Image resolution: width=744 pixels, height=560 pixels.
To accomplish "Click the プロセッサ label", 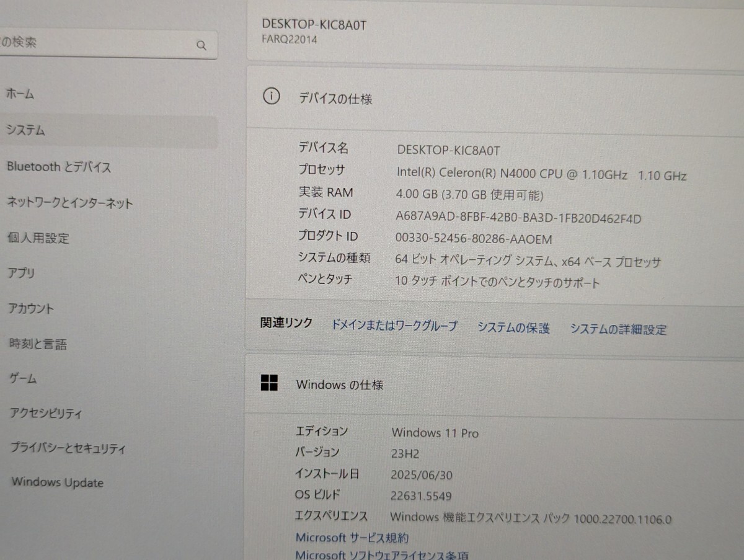I will pos(322,170).
